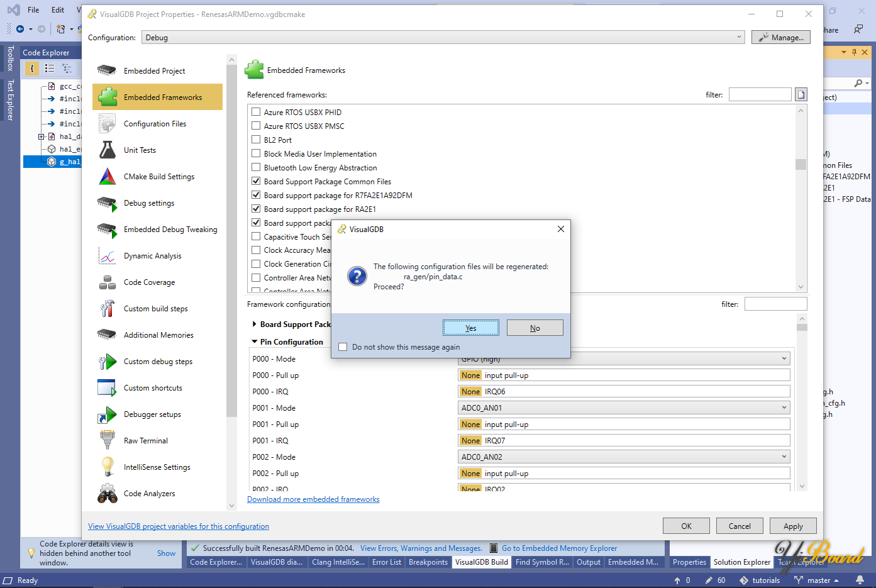This screenshot has height=588, width=876.
Task: Click the Code Analyzers binoculars icon
Action: [108, 494]
